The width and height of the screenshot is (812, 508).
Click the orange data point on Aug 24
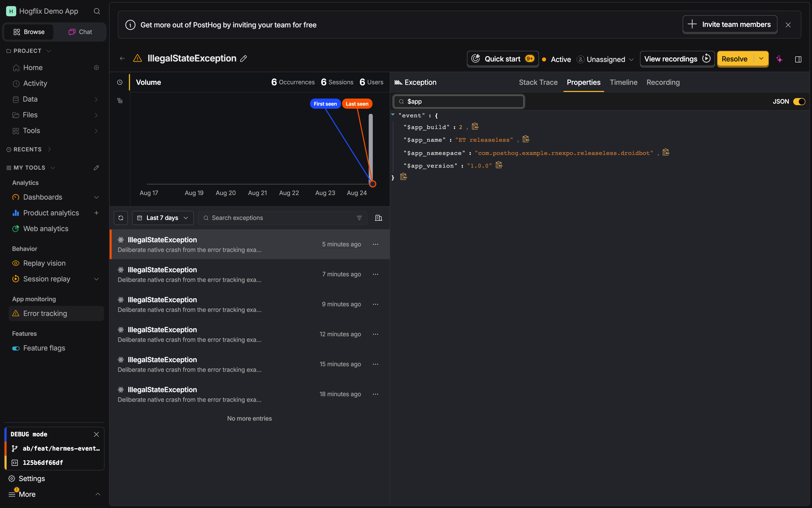[373, 184]
